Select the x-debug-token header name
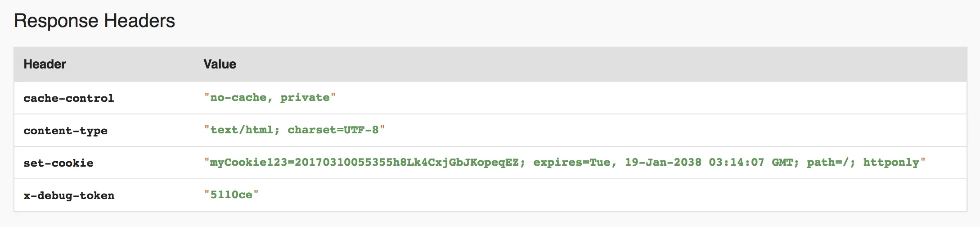The width and height of the screenshot is (980, 227). point(69,195)
